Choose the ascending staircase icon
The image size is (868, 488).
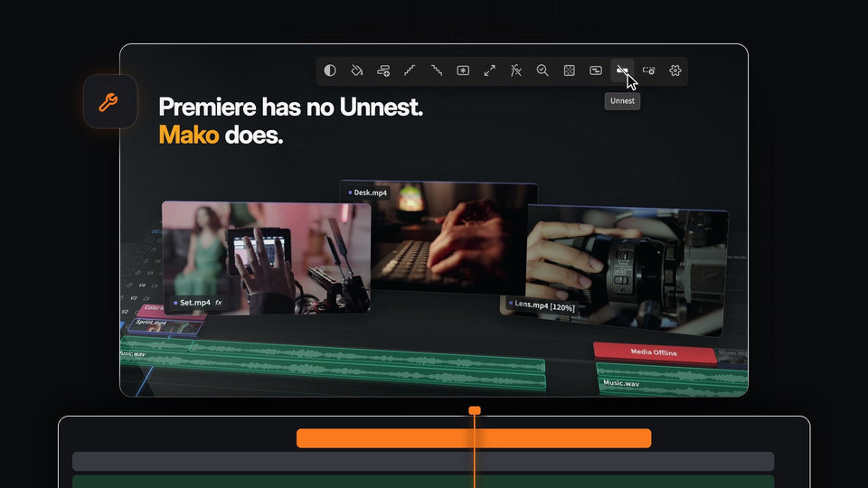coord(410,70)
